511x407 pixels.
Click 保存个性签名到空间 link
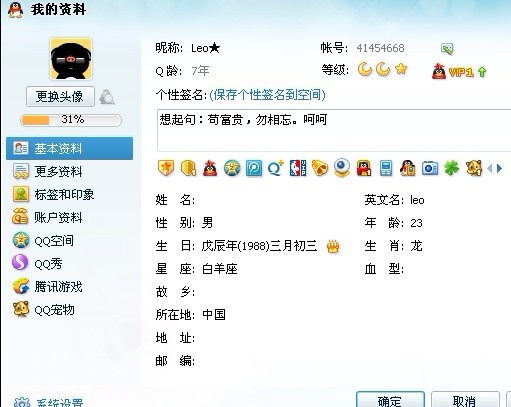coord(267,95)
